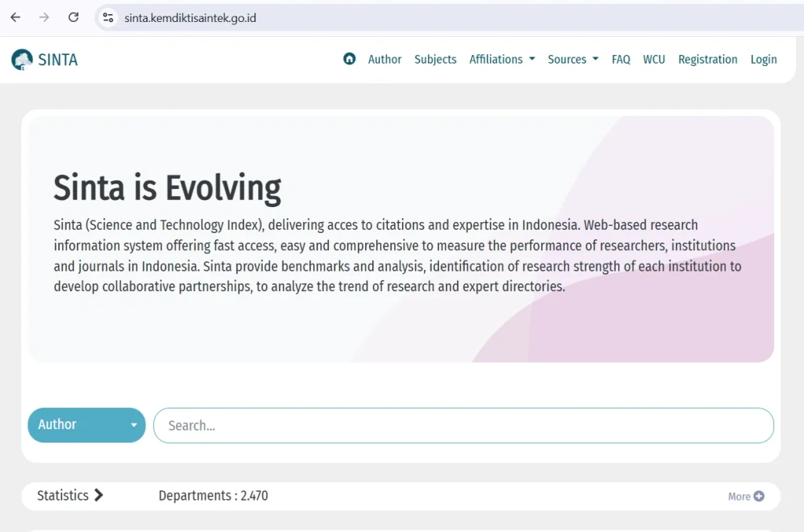The height and width of the screenshot is (532, 804).
Task: Go to Subjects in the navbar
Action: [435, 60]
